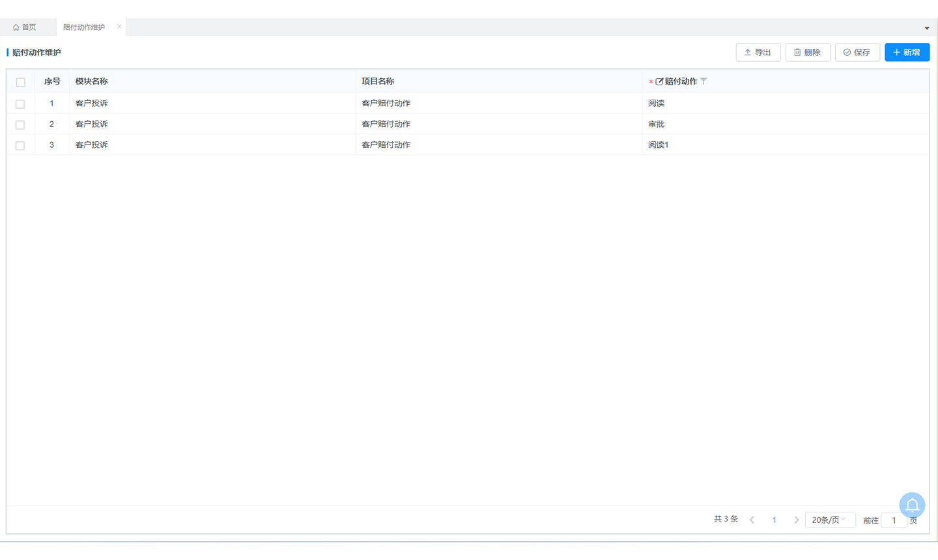Toggle the select-all header checkbox
The image size is (938, 560).
pos(20,82)
